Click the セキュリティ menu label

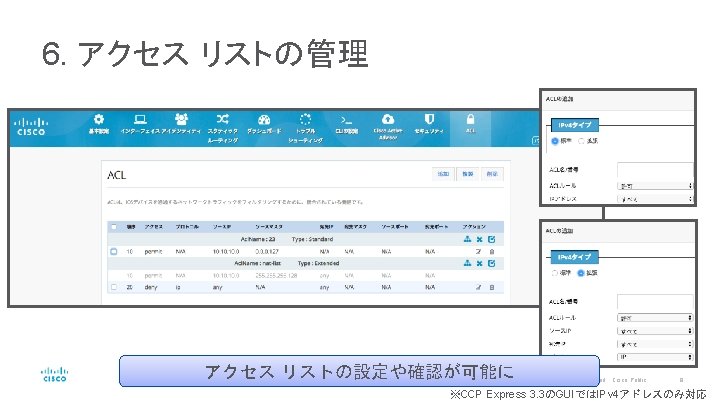tap(429, 131)
